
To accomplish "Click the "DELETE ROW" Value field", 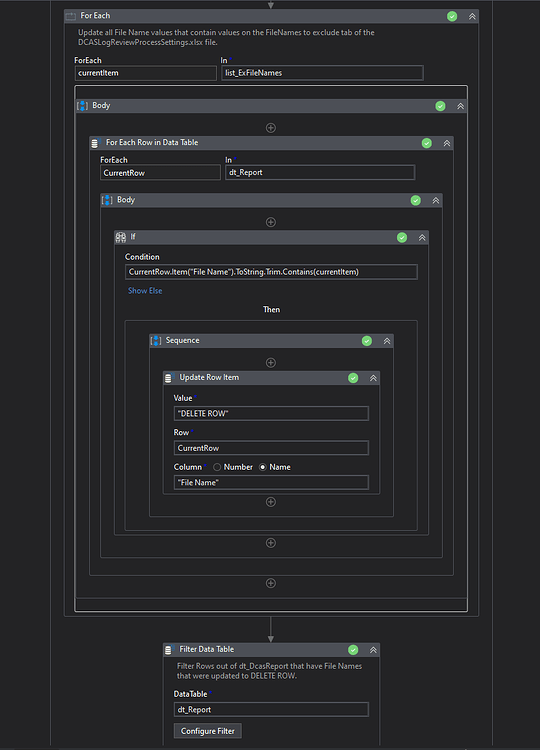I will coord(271,413).
